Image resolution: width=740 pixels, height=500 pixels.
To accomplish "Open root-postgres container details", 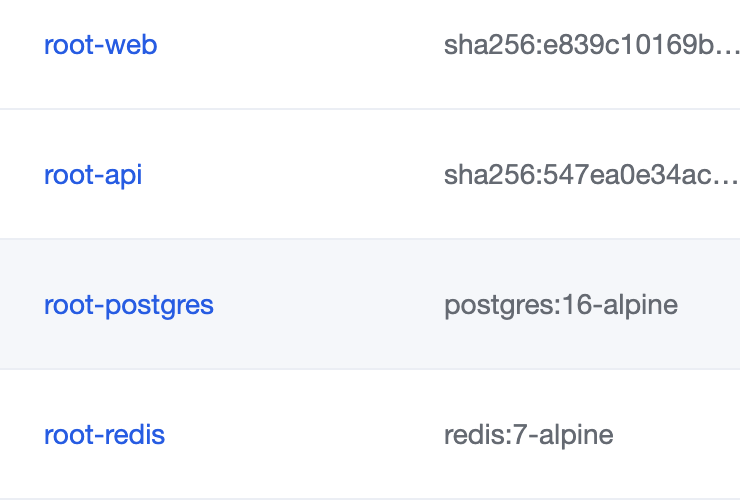I will (x=128, y=305).
